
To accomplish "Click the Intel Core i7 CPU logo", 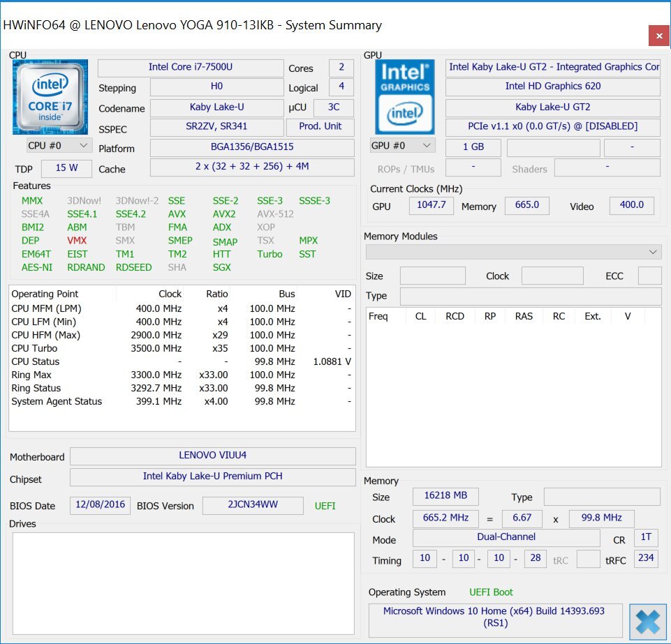I will [x=50, y=97].
